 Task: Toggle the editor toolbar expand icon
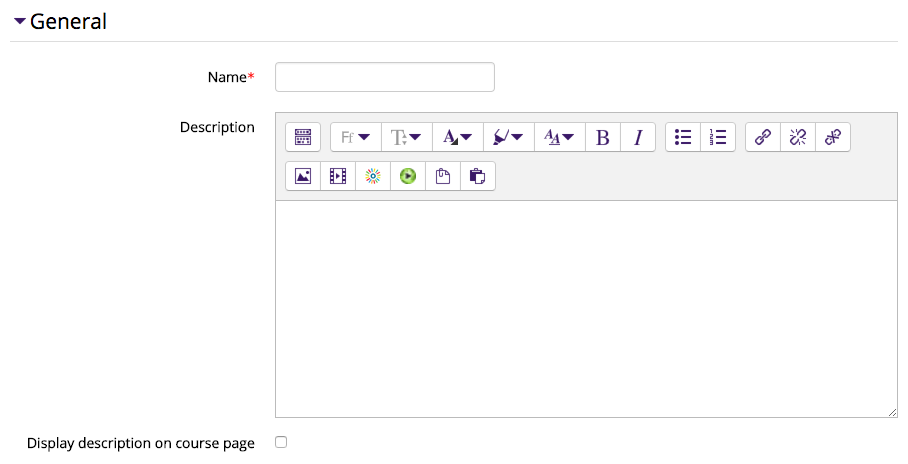pos(303,137)
